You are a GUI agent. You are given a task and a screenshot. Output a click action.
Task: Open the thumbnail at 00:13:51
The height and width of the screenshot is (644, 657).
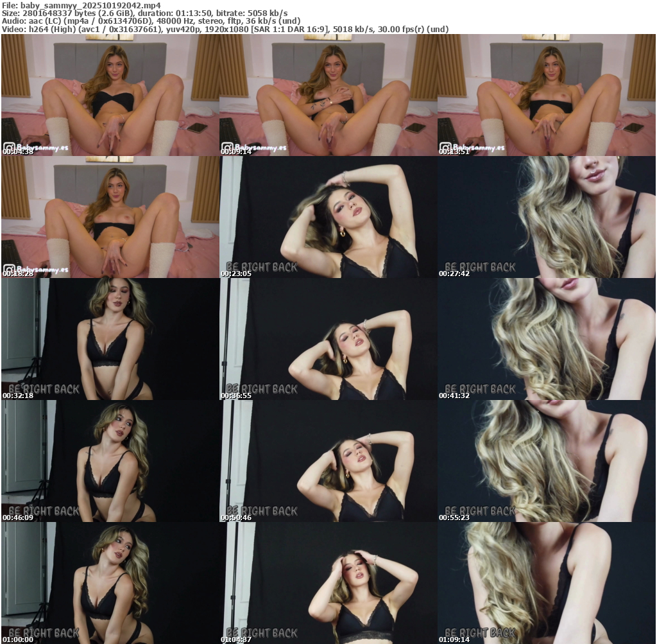pyautogui.click(x=547, y=95)
